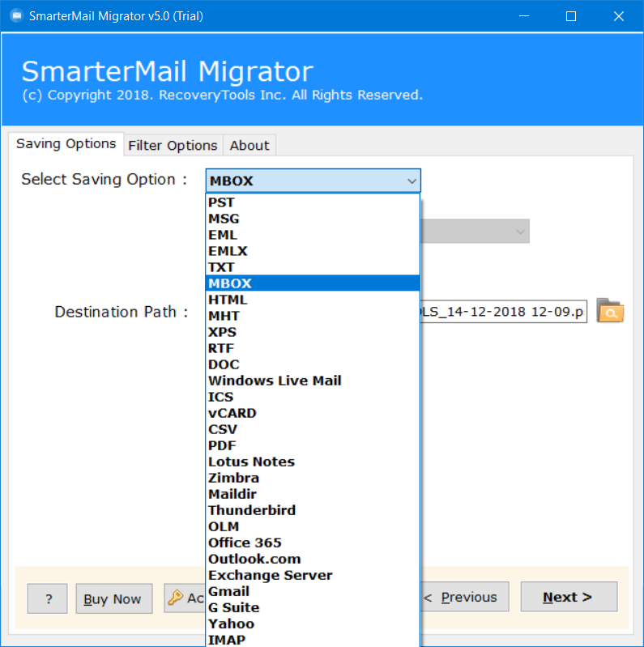This screenshot has width=644, height=647.
Task: Click the Next button
Action: tap(569, 597)
